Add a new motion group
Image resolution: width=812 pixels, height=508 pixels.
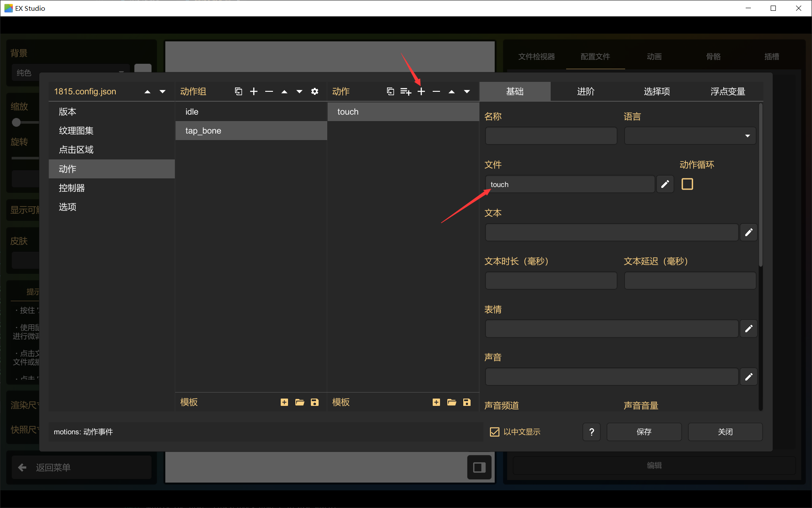[254, 91]
